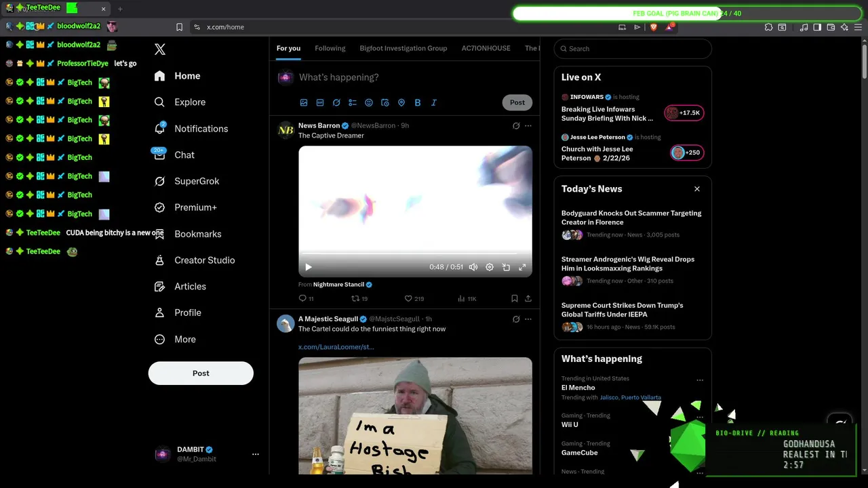Viewport: 868px width, 488px height.
Task: Click the What's happening text field
Action: click(415, 77)
